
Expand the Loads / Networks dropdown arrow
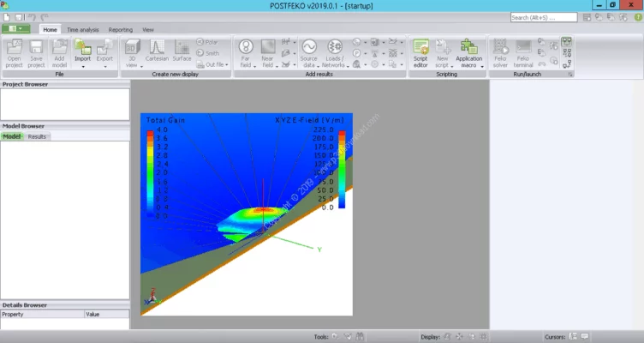coord(348,67)
